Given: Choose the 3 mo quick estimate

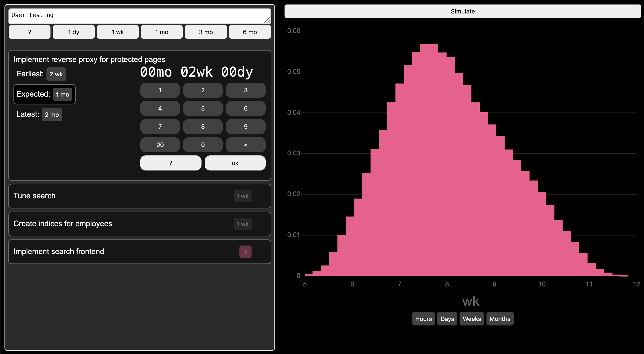Looking at the screenshot, I should point(206,32).
